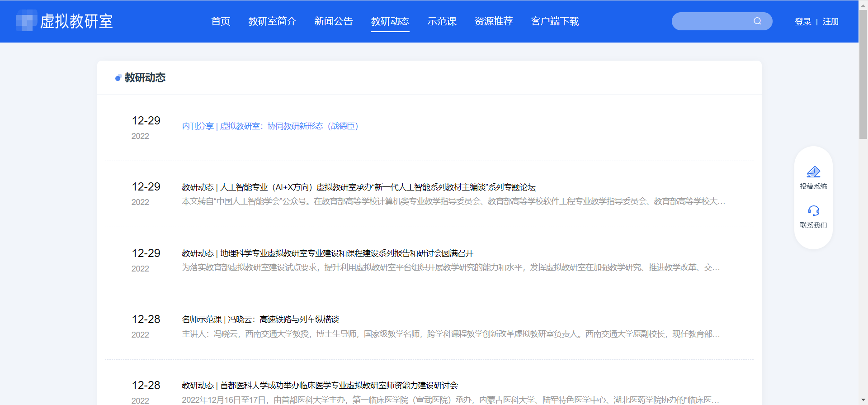The height and width of the screenshot is (405, 868).
Task: Click the 12-29 date of 内刊分享 entry
Action: pyautogui.click(x=146, y=121)
